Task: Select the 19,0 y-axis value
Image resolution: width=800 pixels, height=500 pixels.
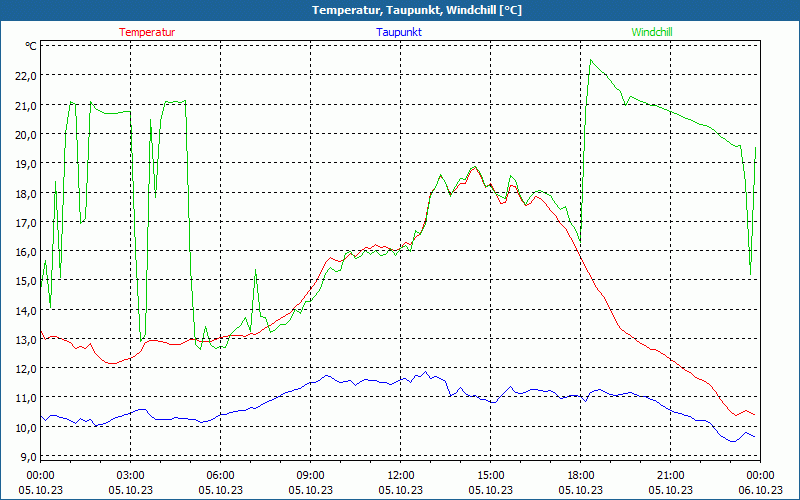Action: coord(27,164)
